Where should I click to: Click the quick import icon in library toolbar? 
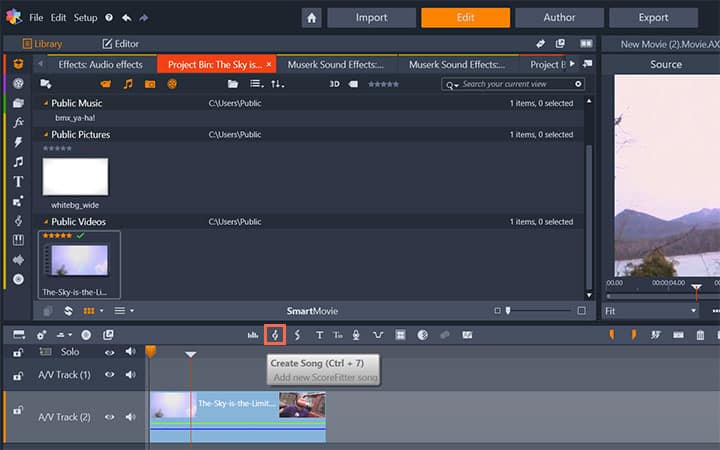(46, 84)
